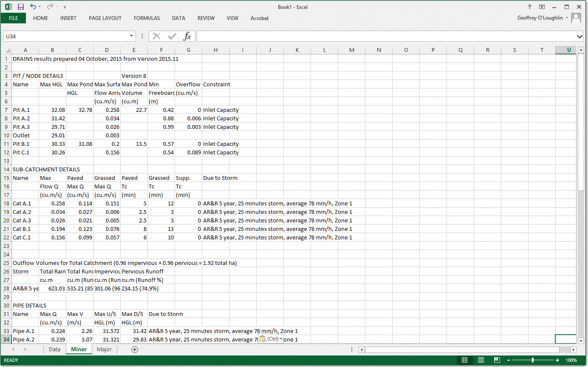The height and width of the screenshot is (367, 588).
Task: Expand the formula bar chevron
Action: click(x=580, y=37)
